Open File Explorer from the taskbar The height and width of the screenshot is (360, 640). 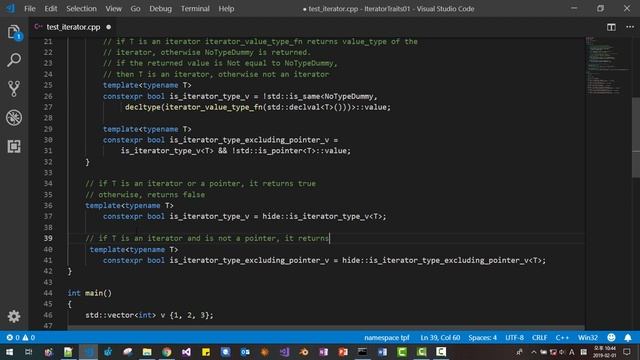[x=147, y=352]
